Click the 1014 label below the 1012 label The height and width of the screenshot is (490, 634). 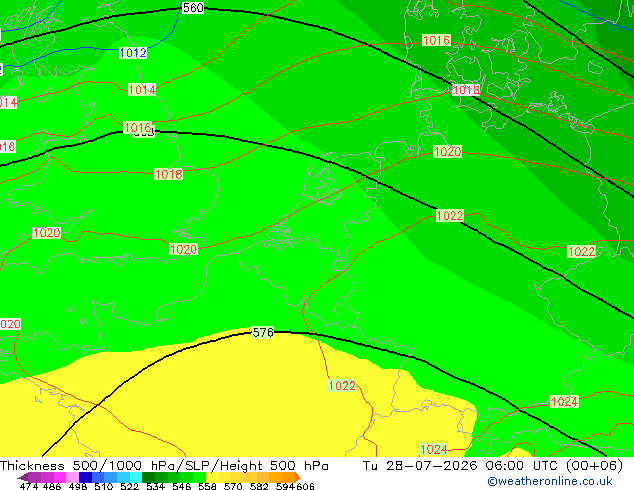click(142, 89)
